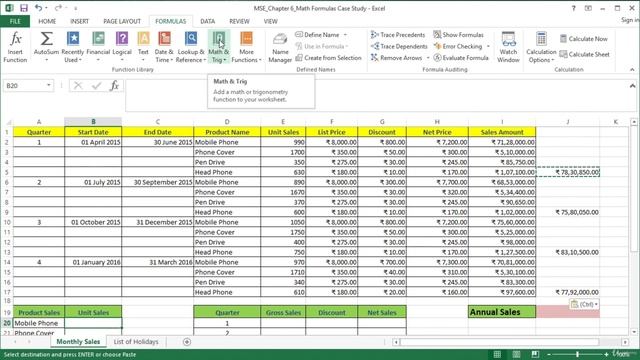
Task: Click Create from Selection
Action: (x=329, y=58)
